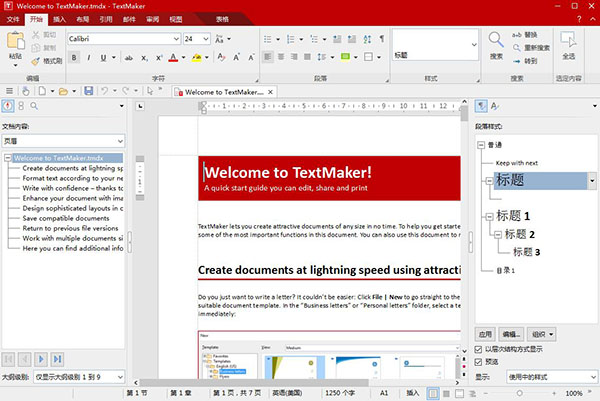Open the borders dropdown arrow
This screenshot has width=600, height=401.
click(x=379, y=57)
